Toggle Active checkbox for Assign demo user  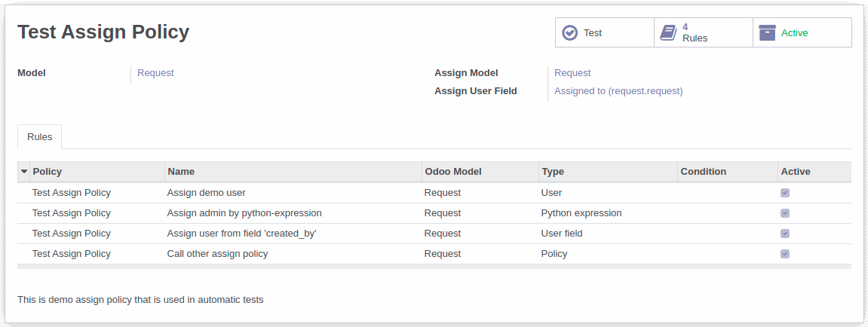click(x=785, y=193)
